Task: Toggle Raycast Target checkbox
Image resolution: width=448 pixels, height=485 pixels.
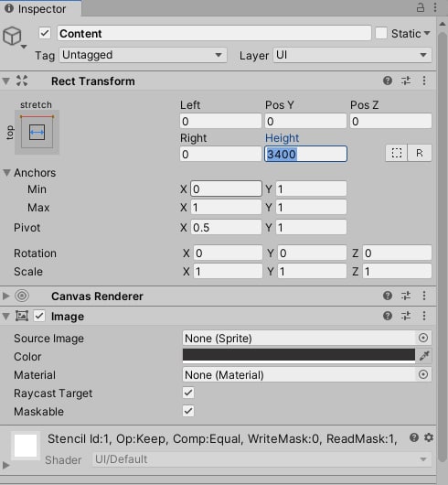Action: 188,393
